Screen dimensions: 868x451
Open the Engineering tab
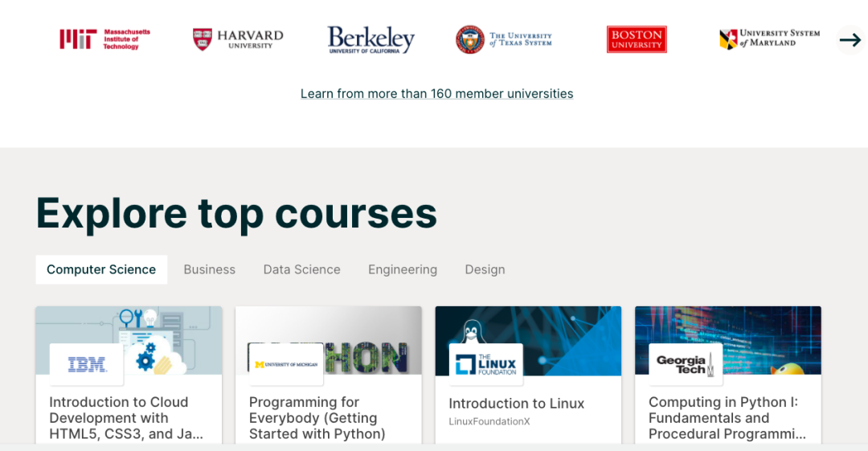click(x=403, y=270)
